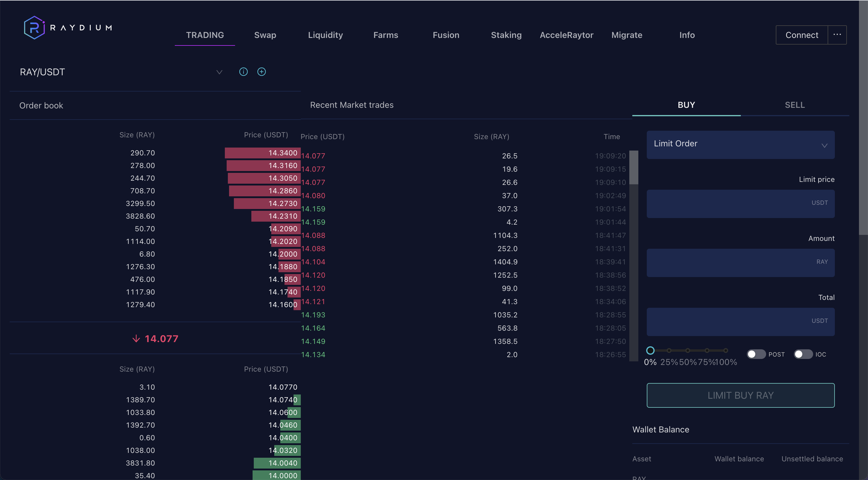Set amount slider to 0%

point(650,351)
